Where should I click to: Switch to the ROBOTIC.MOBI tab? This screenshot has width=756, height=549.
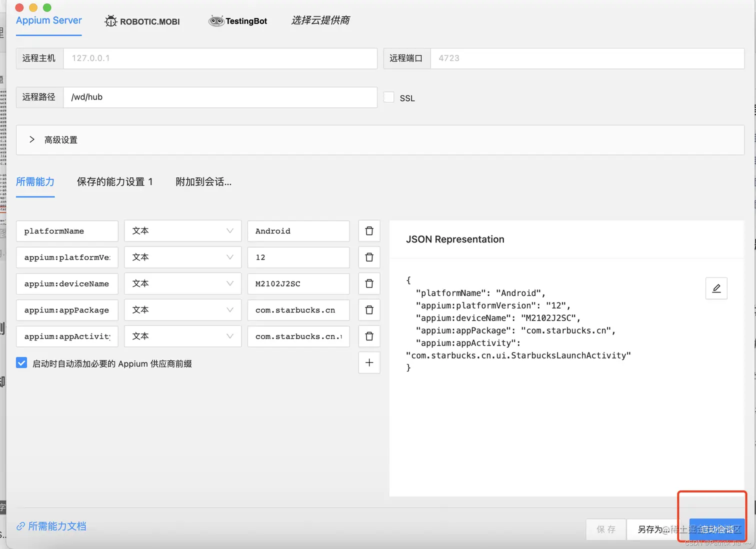coord(142,21)
